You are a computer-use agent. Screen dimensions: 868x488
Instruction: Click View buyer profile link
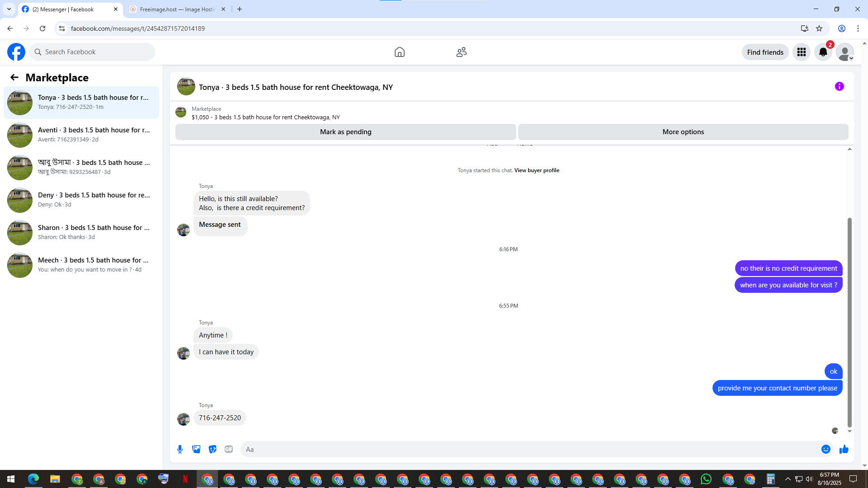pos(536,170)
